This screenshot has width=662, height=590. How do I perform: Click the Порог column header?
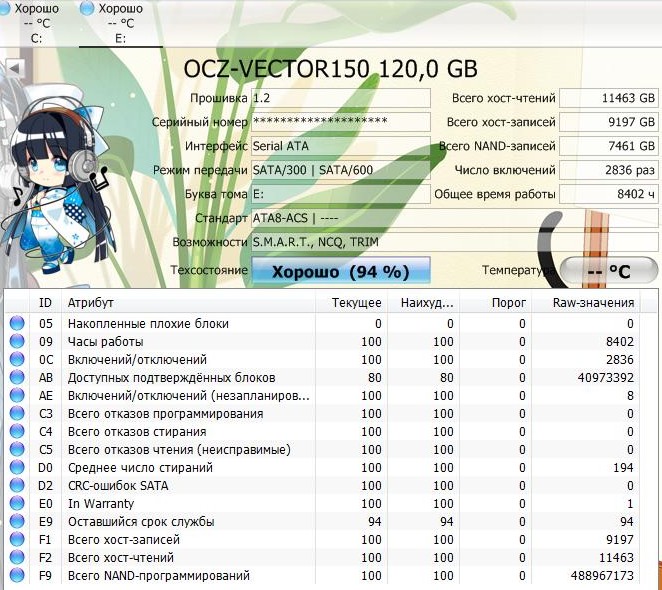point(495,302)
